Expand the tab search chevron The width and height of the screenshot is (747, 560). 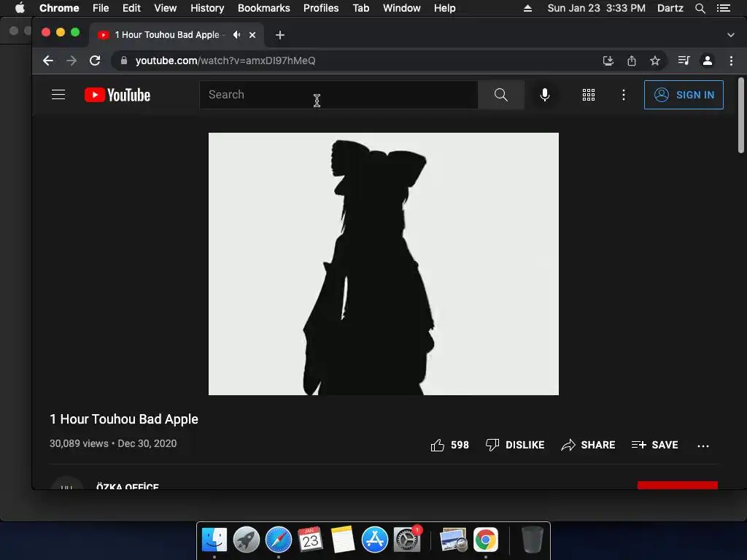point(731,35)
